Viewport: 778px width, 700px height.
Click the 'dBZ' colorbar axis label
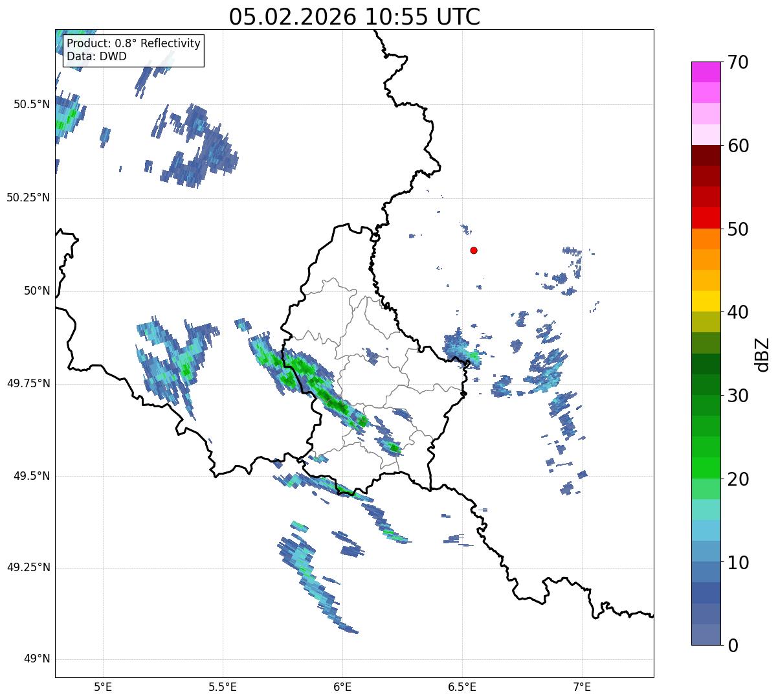(x=762, y=354)
